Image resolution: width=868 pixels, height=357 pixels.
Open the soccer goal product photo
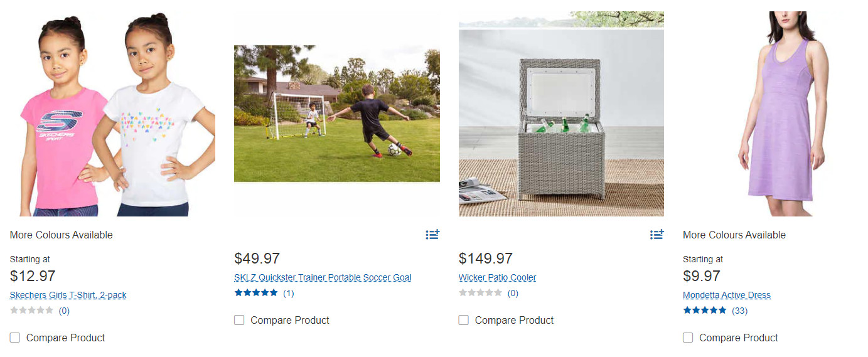click(336, 114)
